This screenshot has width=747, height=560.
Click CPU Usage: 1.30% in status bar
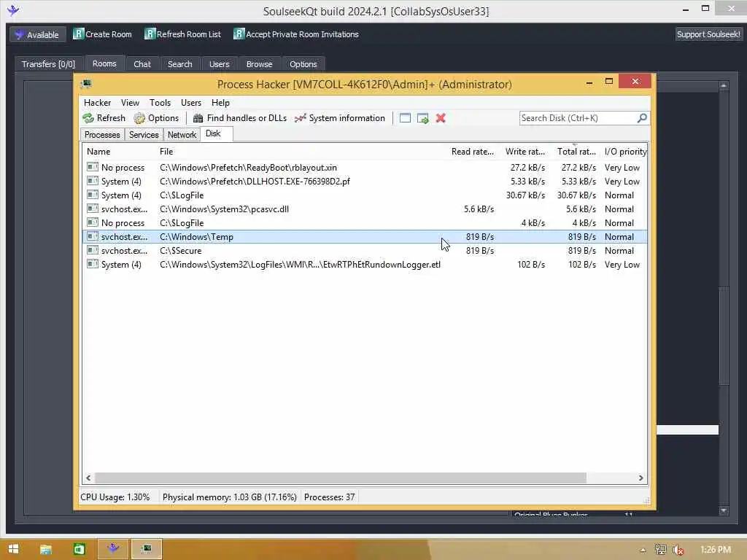115,497
